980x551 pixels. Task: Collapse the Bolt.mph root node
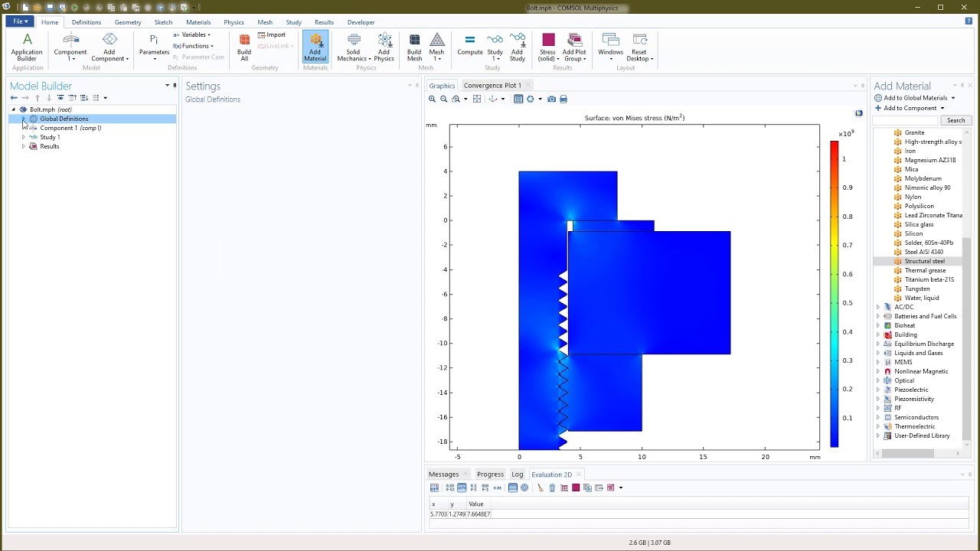point(13,109)
